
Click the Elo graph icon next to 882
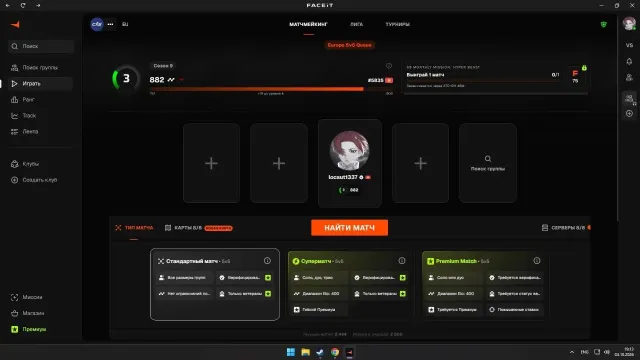pyautogui.click(x=171, y=80)
